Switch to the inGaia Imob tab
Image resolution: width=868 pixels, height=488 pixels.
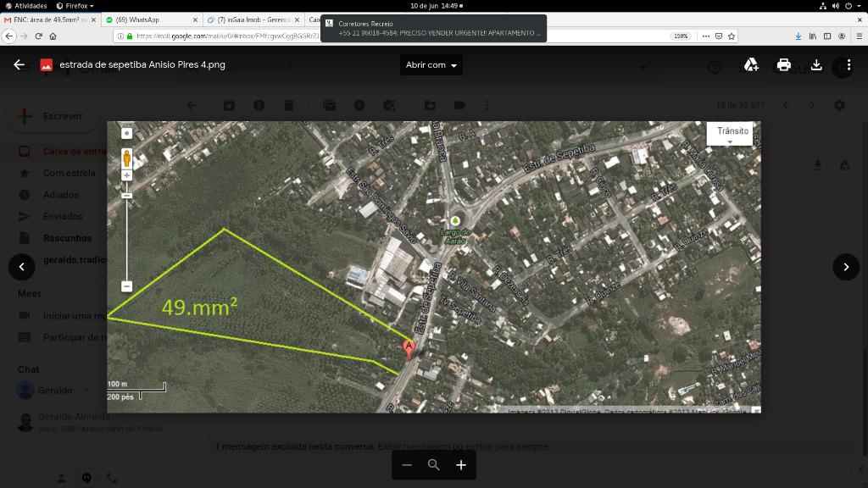[253, 19]
